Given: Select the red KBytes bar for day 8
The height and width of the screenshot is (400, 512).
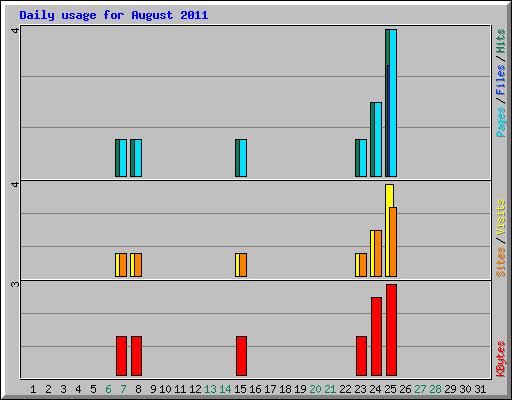Looking at the screenshot, I should tap(136, 356).
